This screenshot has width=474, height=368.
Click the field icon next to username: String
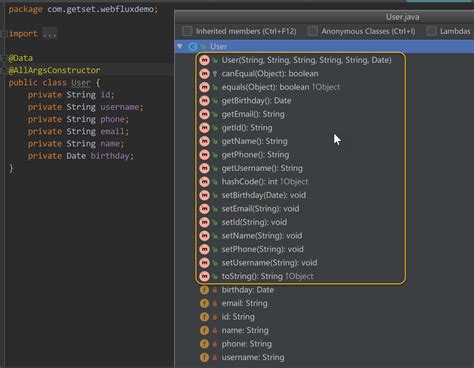pos(204,357)
